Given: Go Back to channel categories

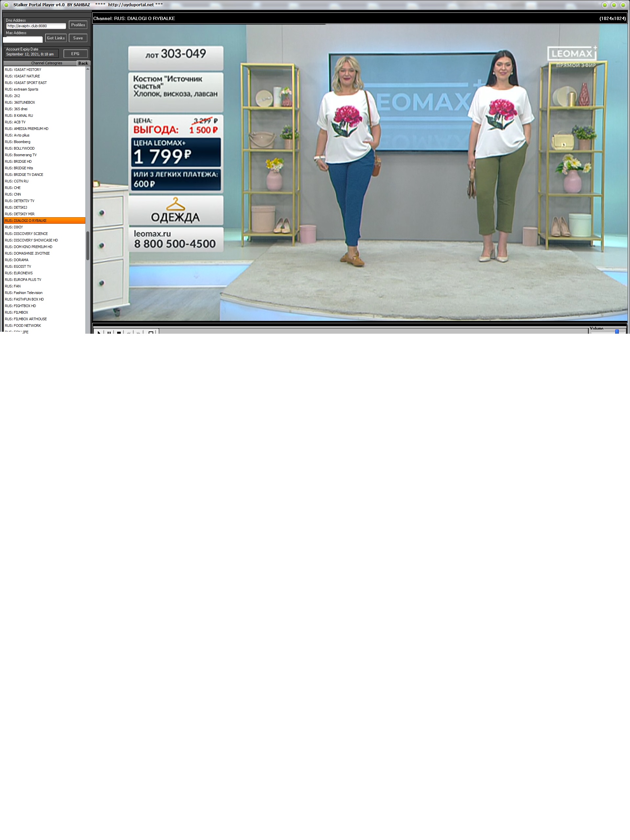Looking at the screenshot, I should (x=83, y=63).
